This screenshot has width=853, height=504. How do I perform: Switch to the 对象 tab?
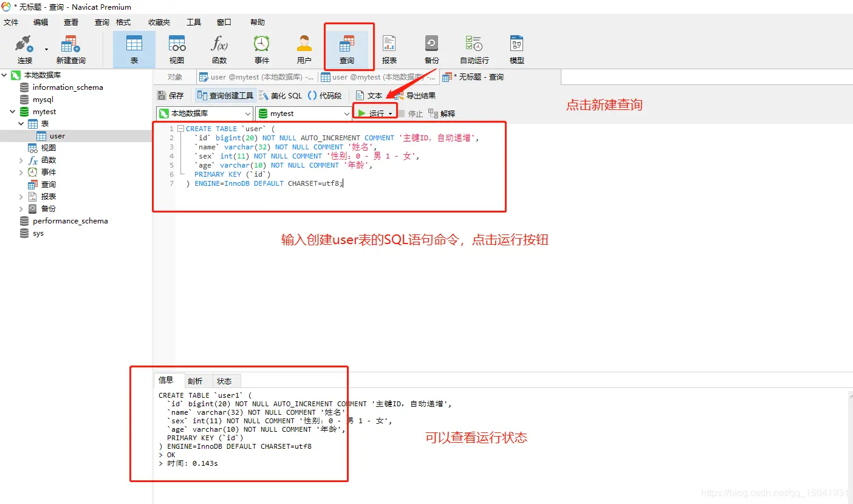click(x=175, y=77)
